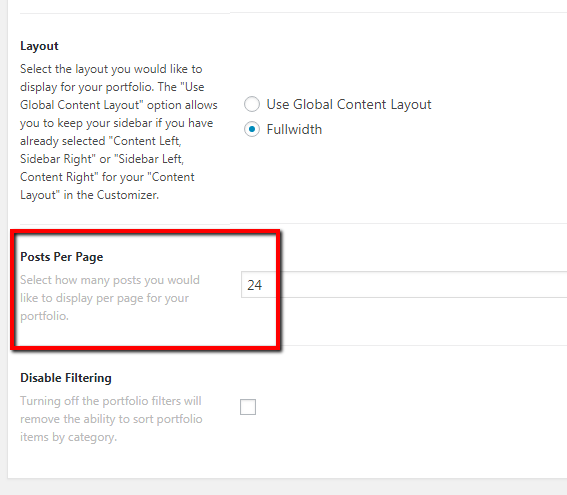Image resolution: width=567 pixels, height=495 pixels.
Task: Click the 'Content Layout' phrase in the Customizer sentence
Action: 107,186
